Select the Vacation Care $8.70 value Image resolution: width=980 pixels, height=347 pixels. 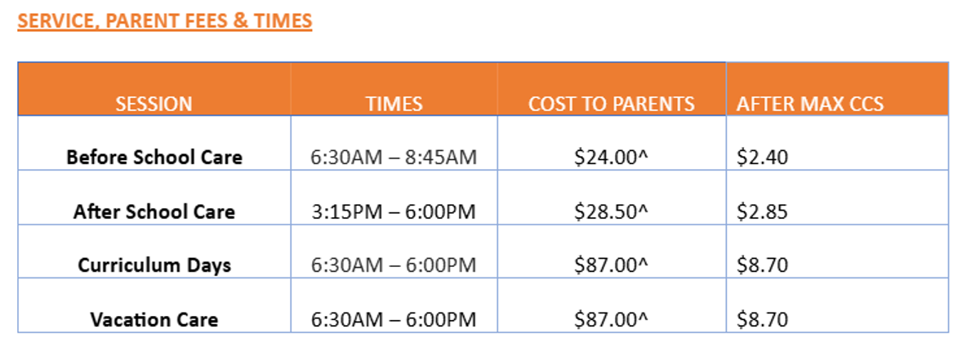pos(762,319)
